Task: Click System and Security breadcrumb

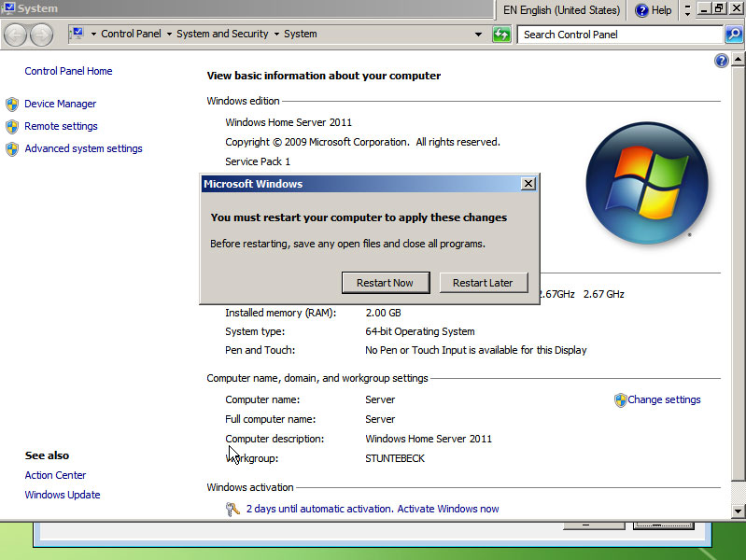Action: pos(222,34)
